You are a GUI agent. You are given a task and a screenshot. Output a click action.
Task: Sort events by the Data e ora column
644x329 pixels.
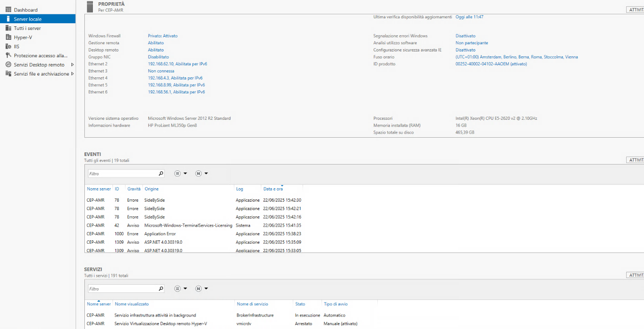[273, 189]
